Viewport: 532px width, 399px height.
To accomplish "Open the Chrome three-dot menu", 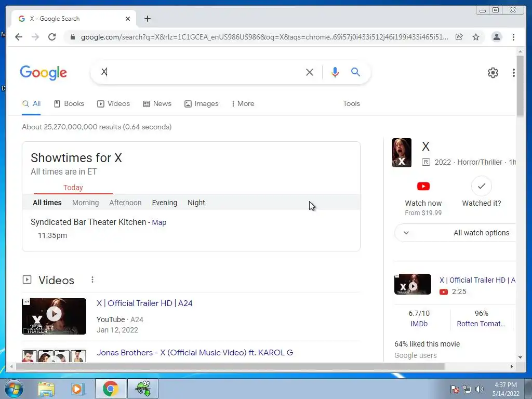I will [x=513, y=37].
